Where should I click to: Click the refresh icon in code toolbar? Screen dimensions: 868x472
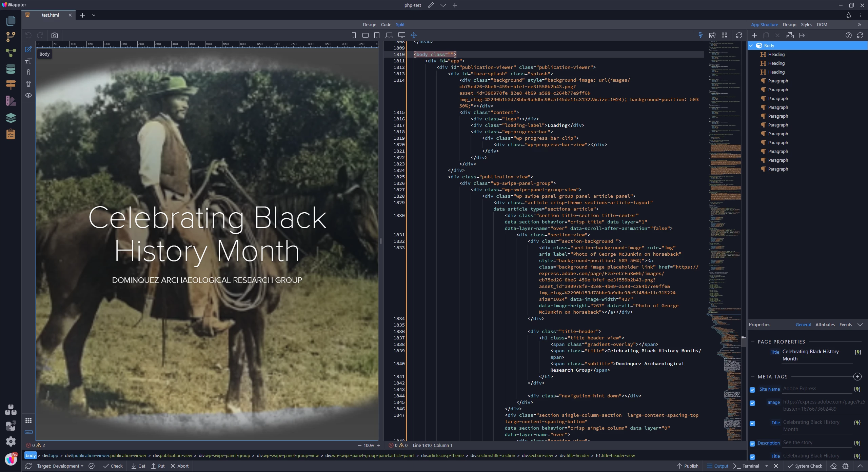click(x=739, y=35)
